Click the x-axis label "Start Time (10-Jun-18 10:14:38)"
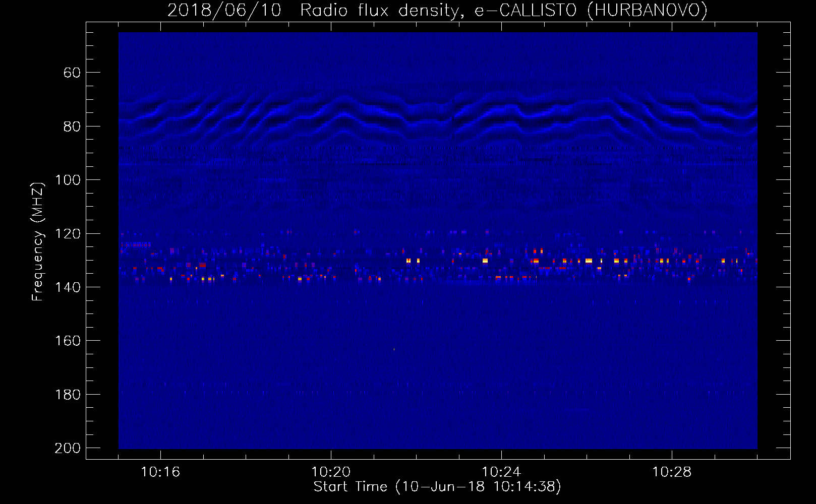The width and height of the screenshot is (816, 504). [x=437, y=487]
